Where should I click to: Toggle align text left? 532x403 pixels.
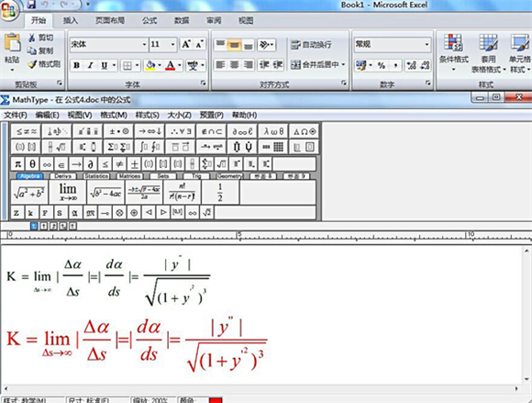(x=220, y=64)
